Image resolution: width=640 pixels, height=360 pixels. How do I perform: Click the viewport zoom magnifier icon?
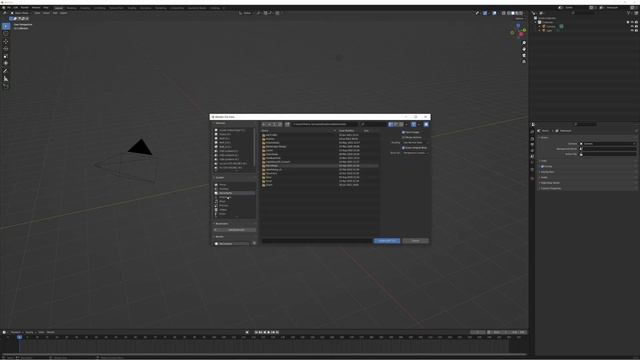(524, 43)
